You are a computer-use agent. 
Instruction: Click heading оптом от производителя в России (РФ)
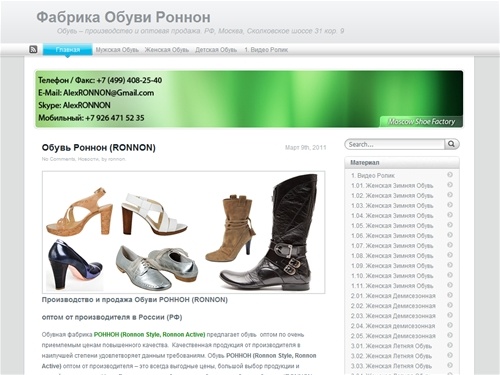coord(112,317)
